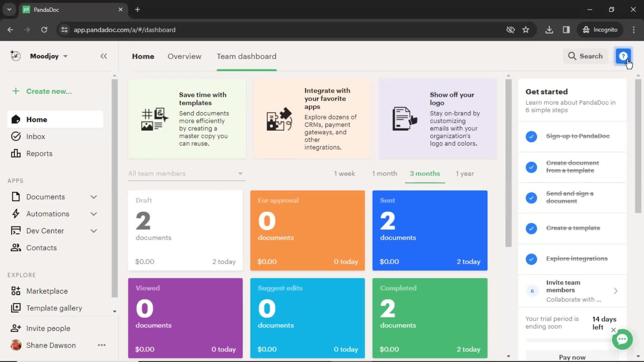Open Template gallery
The image size is (644, 362).
[54, 308]
